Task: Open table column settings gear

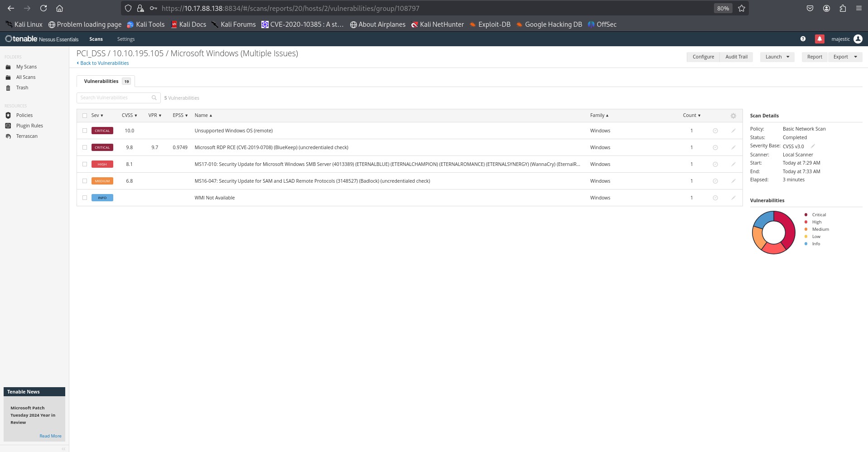Action: (733, 116)
